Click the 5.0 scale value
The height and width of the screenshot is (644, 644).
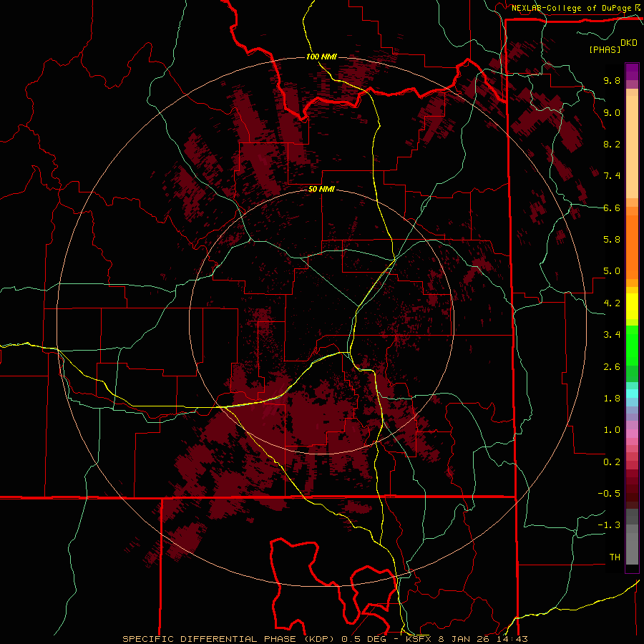coord(612,271)
